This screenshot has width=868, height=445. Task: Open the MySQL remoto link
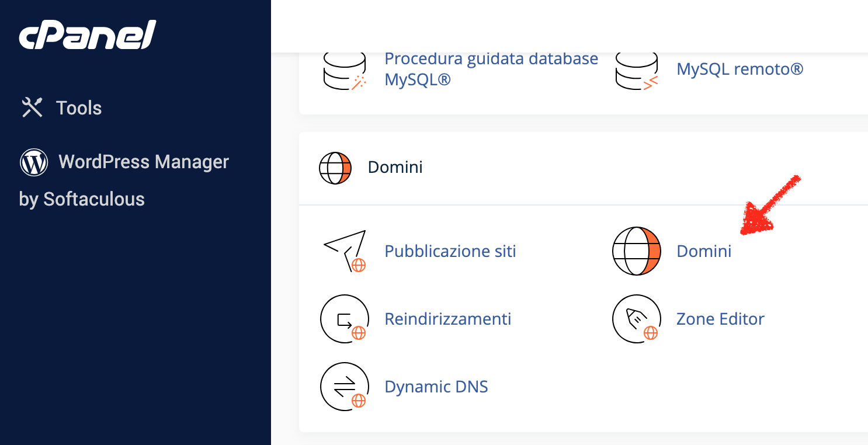739,69
